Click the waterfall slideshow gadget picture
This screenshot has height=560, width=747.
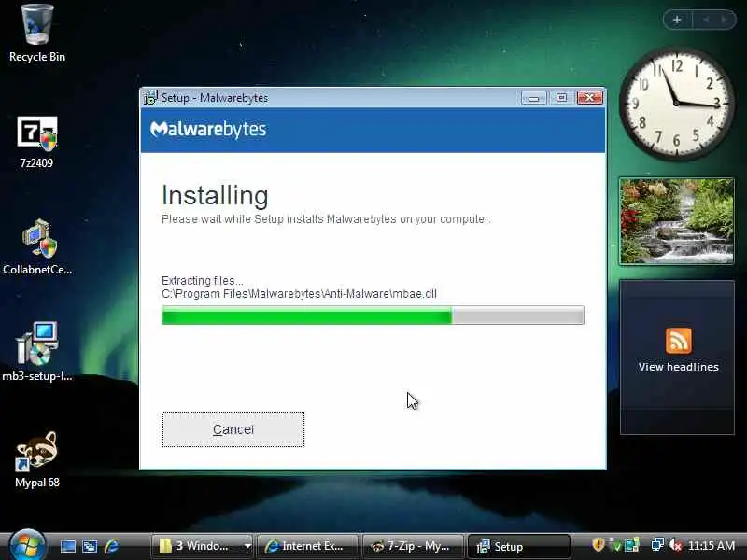pos(676,221)
